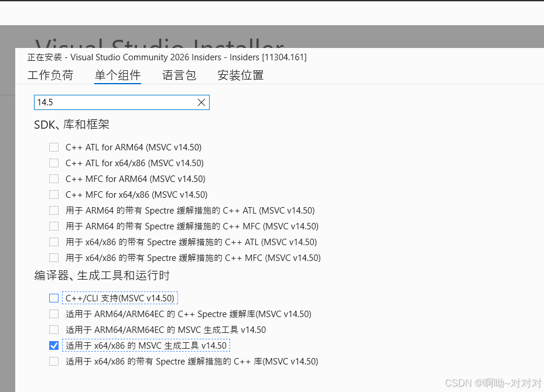544x392 pixels.
Task: Select the 单个组件 tab
Action: pyautogui.click(x=118, y=75)
